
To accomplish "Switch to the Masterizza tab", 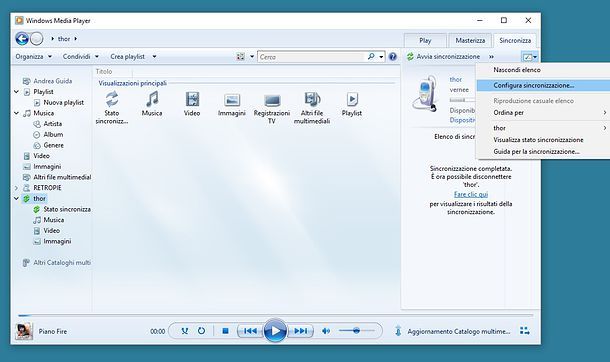I will pos(470,40).
